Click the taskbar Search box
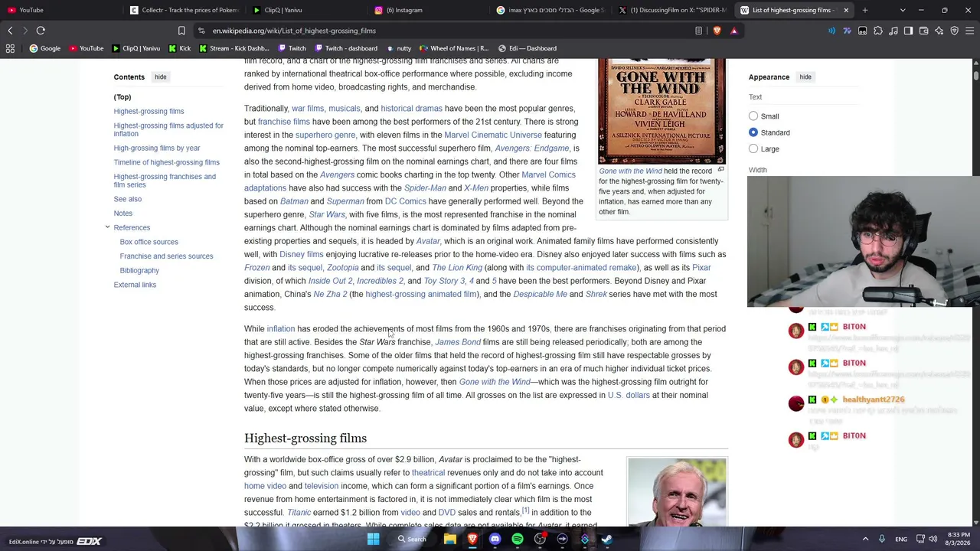Screen dimensions: 980x551 coord(412,539)
